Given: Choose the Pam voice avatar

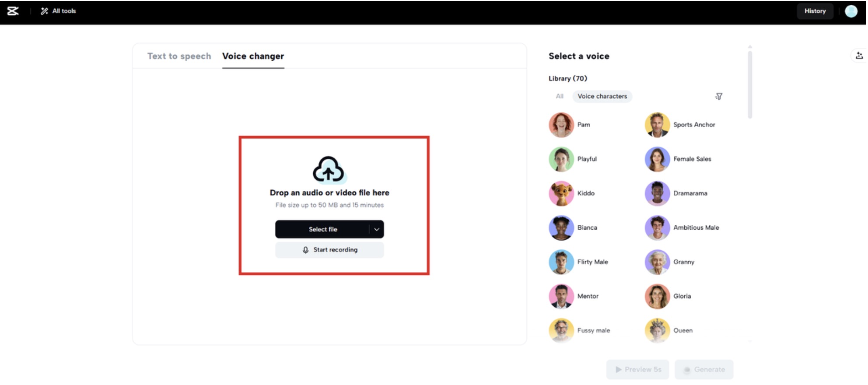Looking at the screenshot, I should [561, 125].
